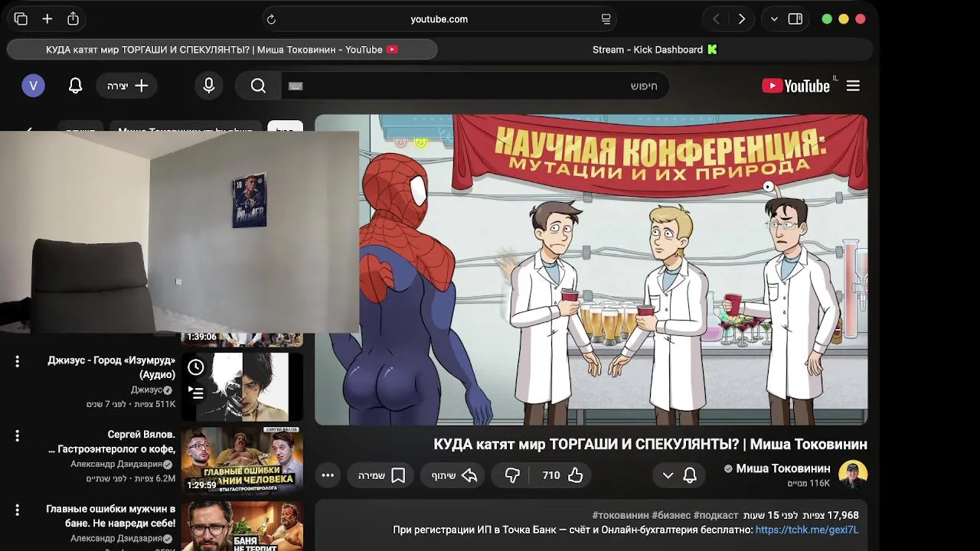Go back to previous page
Screen dimensions: 980x551
[716, 19]
